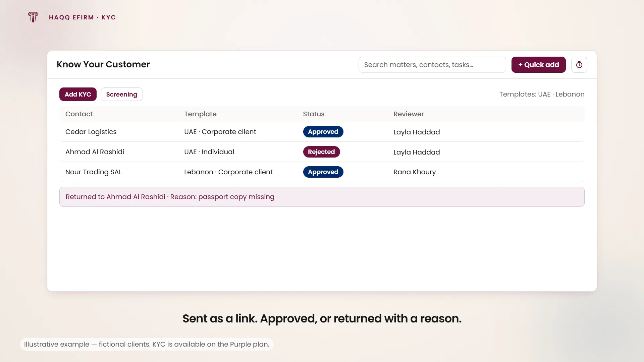Switch to the Screening tab
Viewport: 644px width, 362px height.
click(121, 94)
